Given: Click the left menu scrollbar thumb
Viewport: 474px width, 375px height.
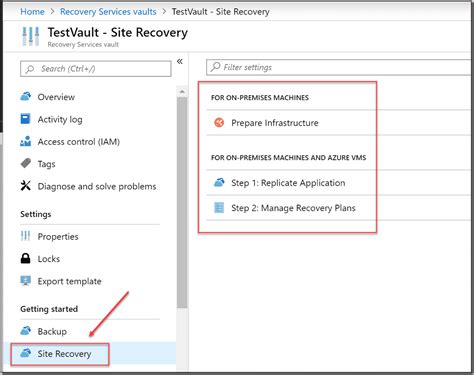Looking at the screenshot, I should pyautogui.click(x=182, y=202).
